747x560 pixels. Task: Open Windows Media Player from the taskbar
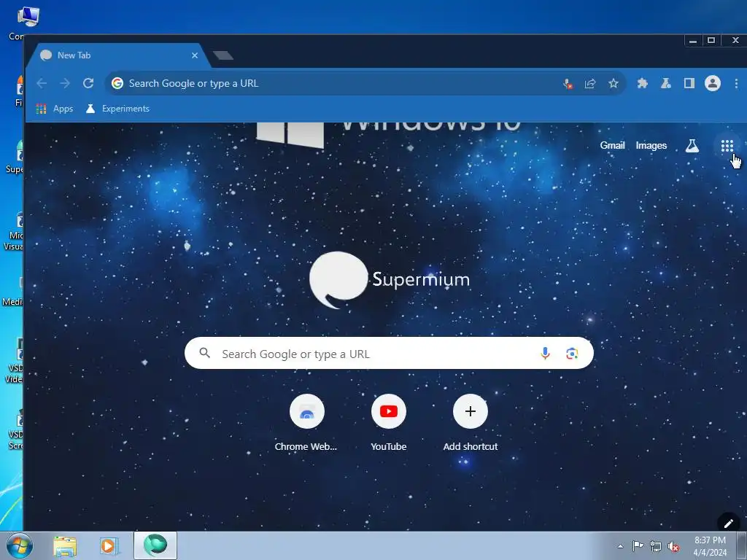[109, 545]
